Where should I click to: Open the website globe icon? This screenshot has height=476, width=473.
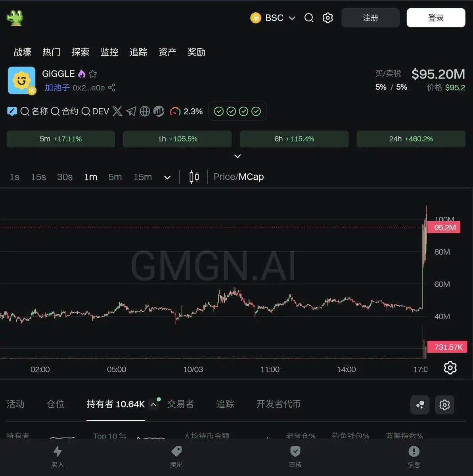(145, 111)
